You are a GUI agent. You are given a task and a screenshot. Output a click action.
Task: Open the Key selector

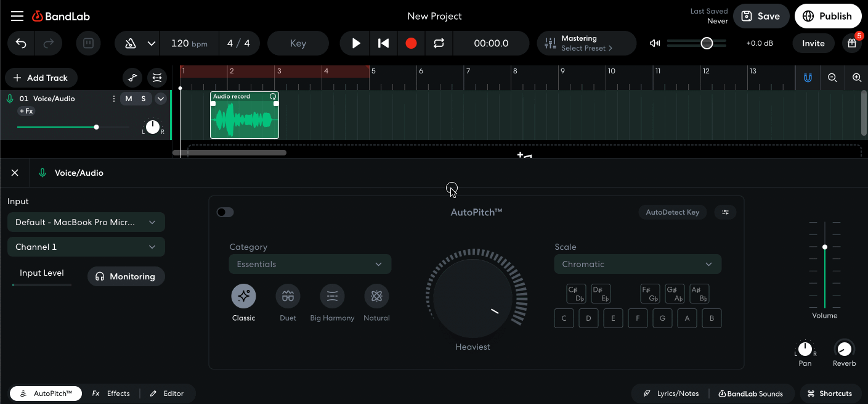pos(298,43)
